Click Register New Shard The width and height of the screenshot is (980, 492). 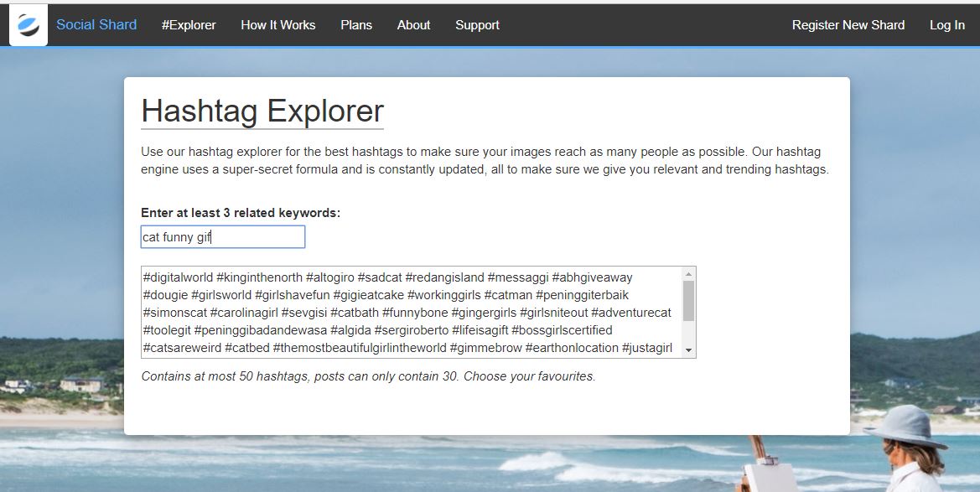pos(848,25)
